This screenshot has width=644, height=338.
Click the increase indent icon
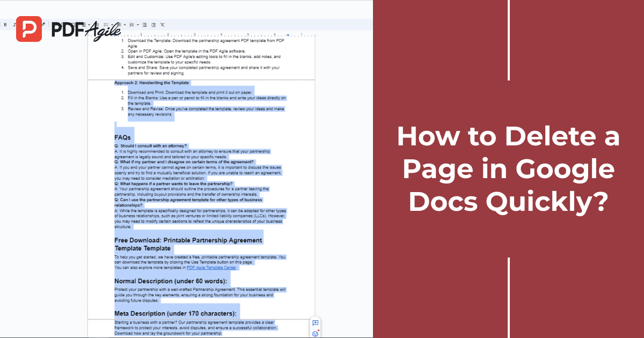pos(153,25)
